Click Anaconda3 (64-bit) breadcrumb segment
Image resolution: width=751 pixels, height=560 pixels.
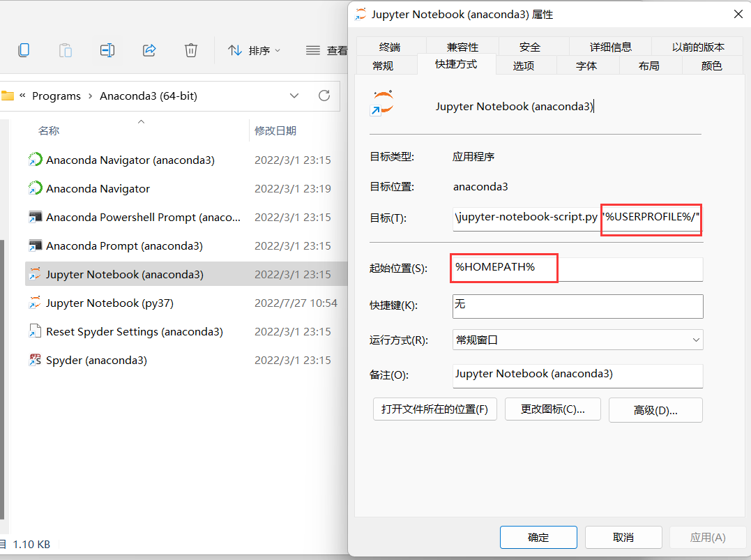(x=149, y=96)
